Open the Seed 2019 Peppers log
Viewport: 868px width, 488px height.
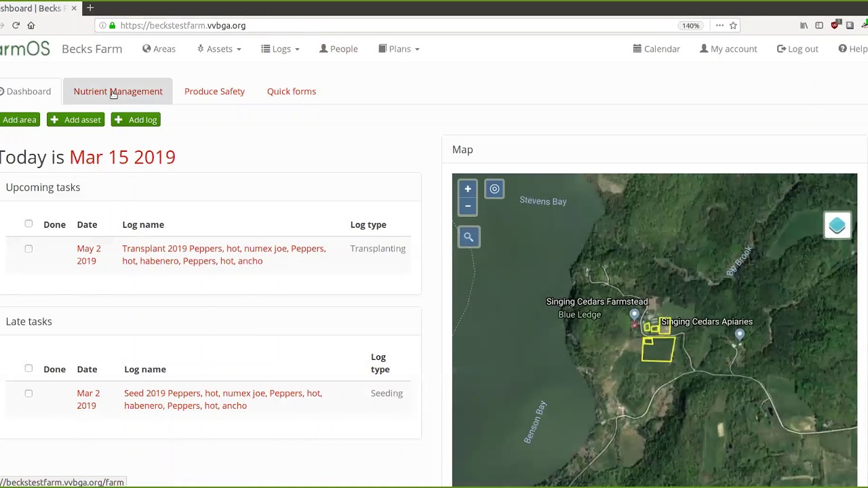click(223, 399)
